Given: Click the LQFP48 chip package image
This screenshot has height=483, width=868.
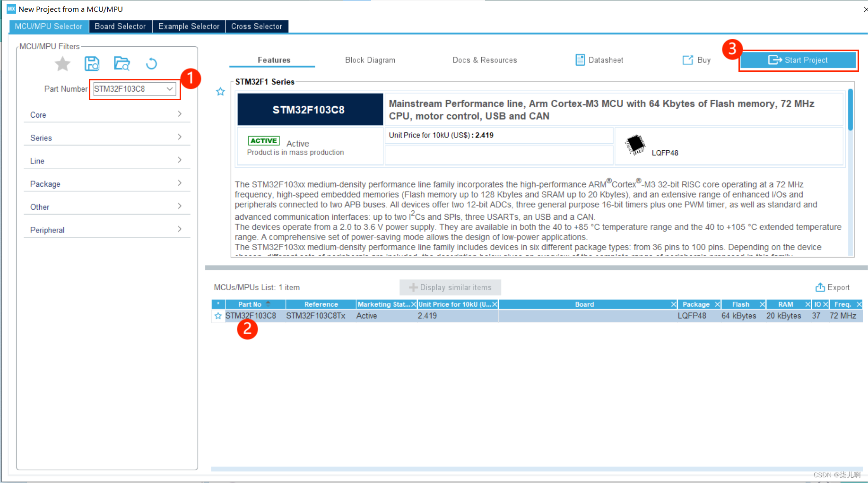Looking at the screenshot, I should (635, 144).
